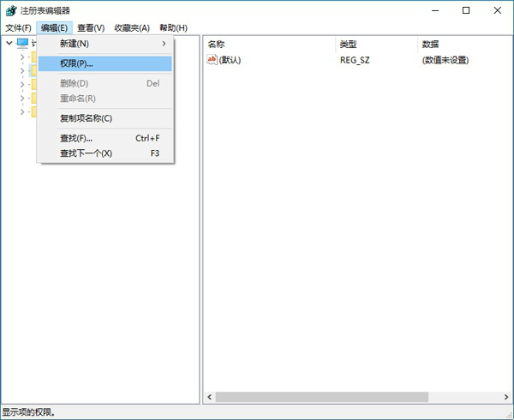Click the (默认) string value icon
Viewport: 514px width, 420px height.
(212, 60)
